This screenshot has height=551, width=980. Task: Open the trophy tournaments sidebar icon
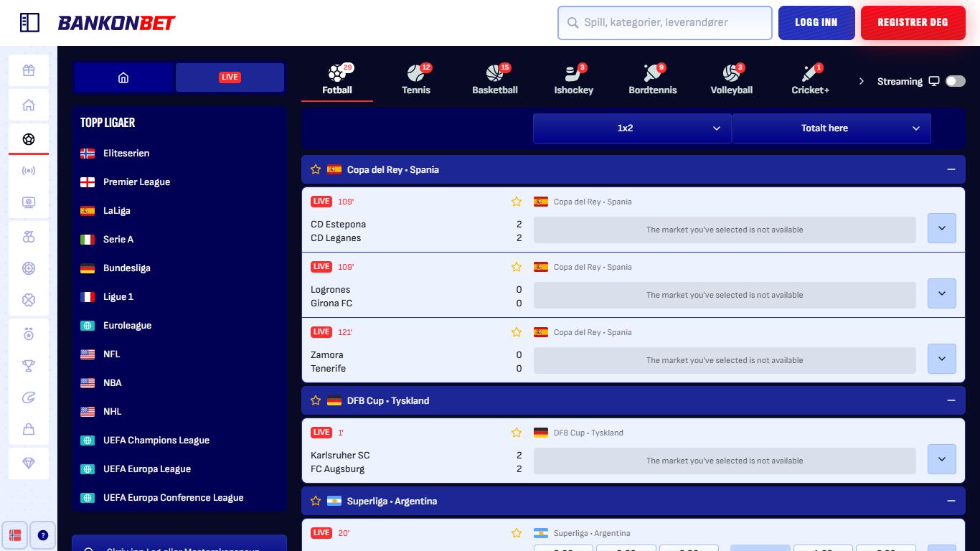(29, 366)
